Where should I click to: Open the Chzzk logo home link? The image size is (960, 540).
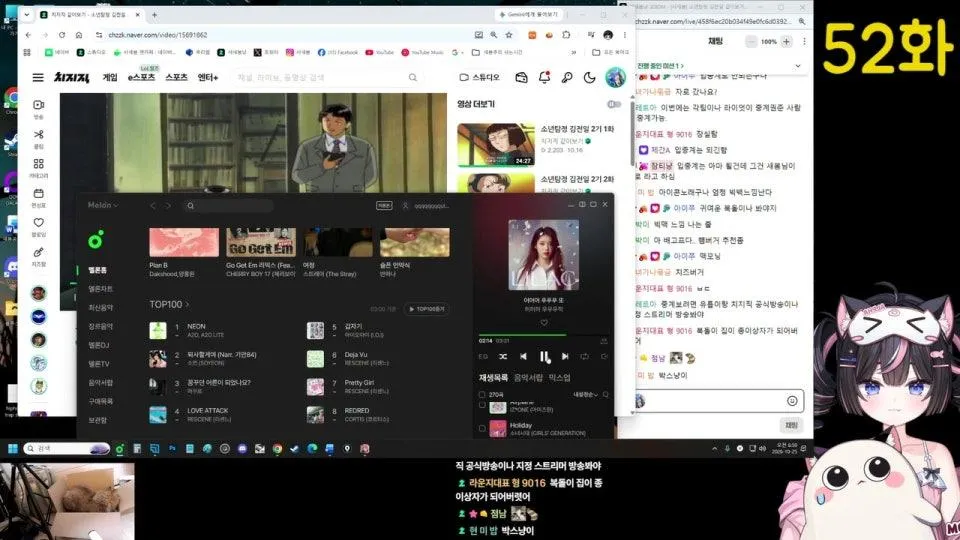(72, 78)
